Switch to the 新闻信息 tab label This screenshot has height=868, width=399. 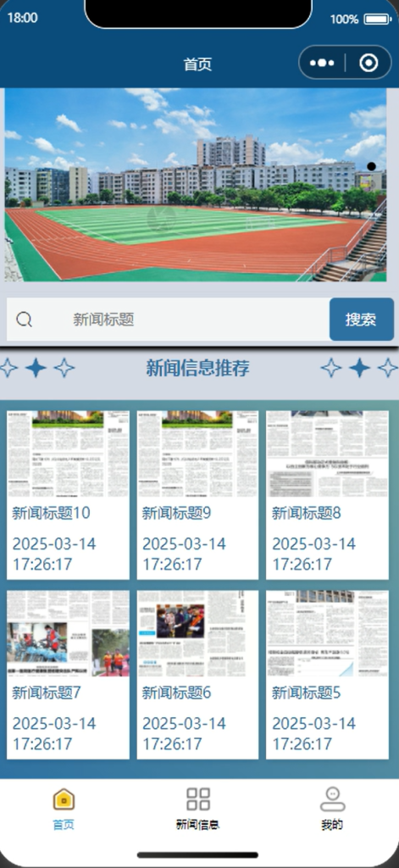198,825
